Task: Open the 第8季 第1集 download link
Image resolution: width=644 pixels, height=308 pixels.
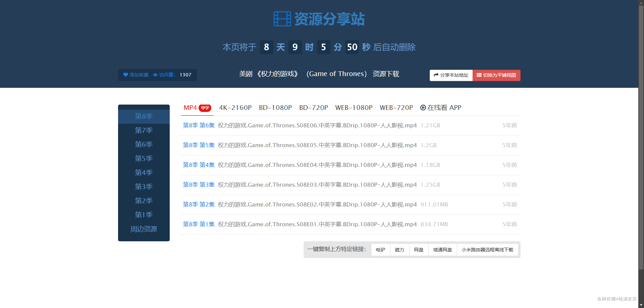Action: (x=199, y=224)
